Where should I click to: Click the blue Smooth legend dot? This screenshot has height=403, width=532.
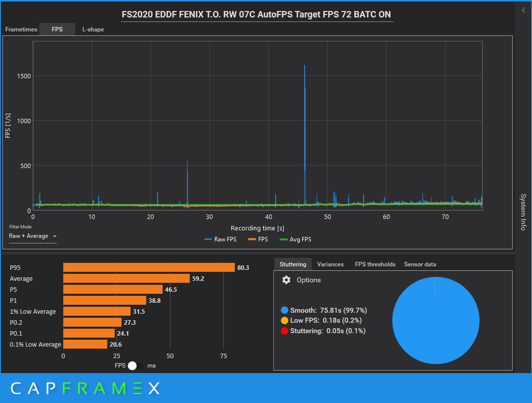(285, 310)
